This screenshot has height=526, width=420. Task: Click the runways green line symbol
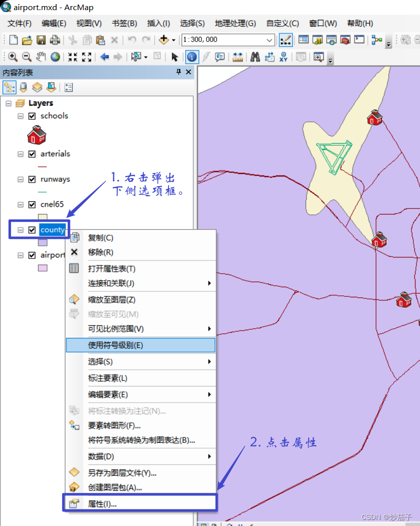(x=43, y=192)
